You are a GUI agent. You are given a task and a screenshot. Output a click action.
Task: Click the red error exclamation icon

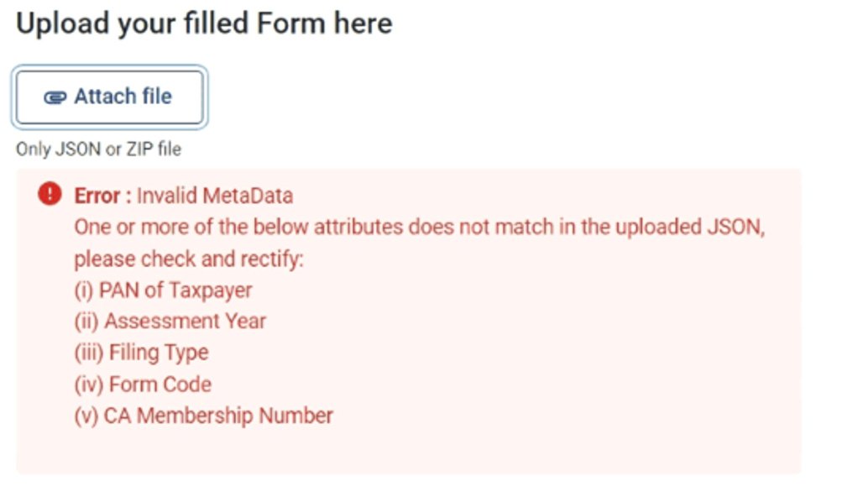click(50, 194)
